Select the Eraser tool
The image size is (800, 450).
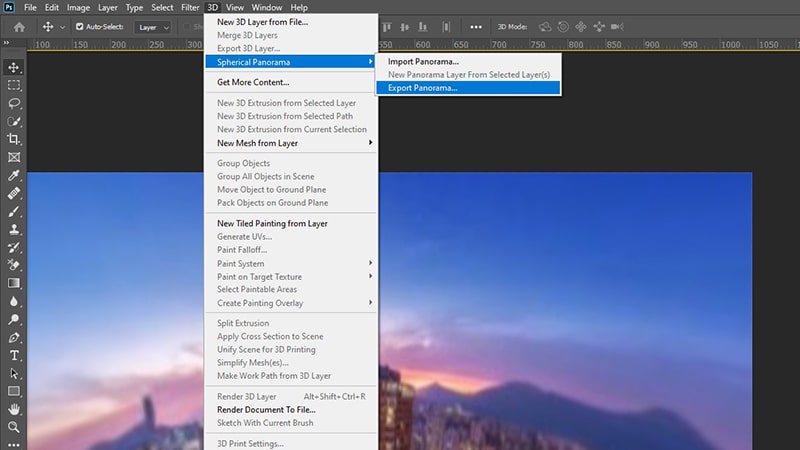coord(14,265)
